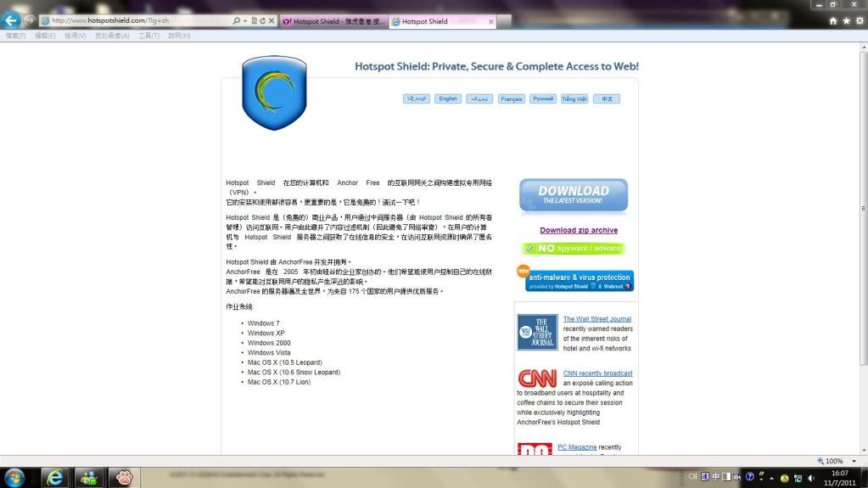The width and height of the screenshot is (868, 488).
Task: Click the 100% zoom level indicator
Action: pos(830,461)
